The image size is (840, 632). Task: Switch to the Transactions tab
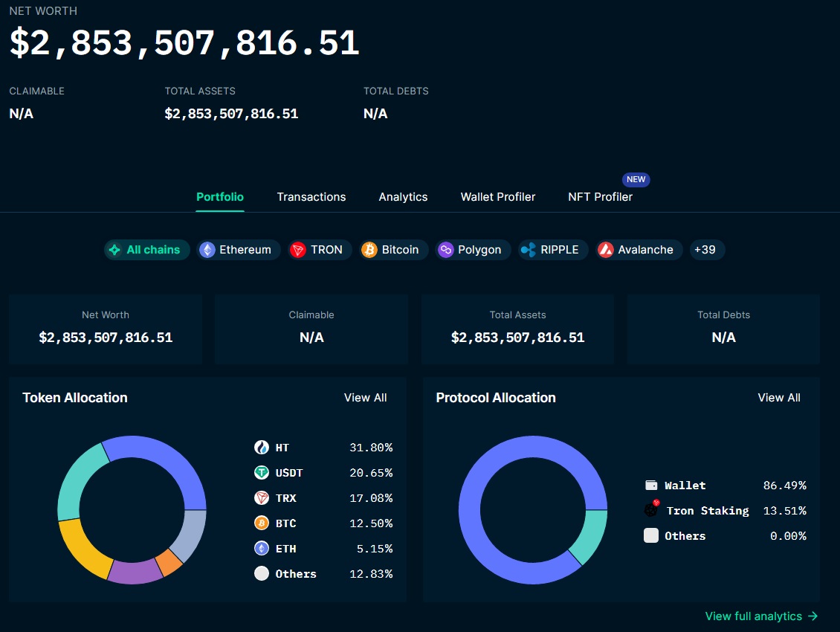[311, 197]
